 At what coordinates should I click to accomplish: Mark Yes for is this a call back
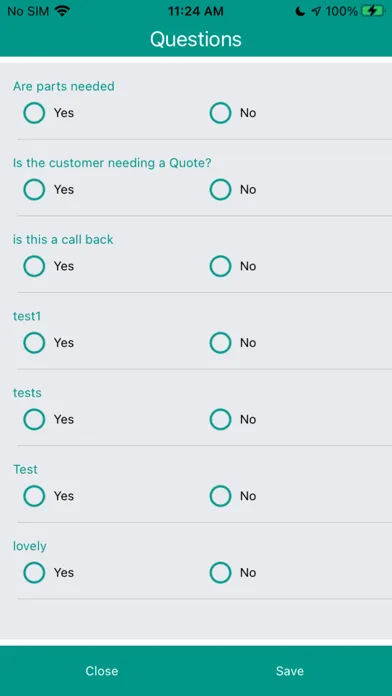coord(34,266)
